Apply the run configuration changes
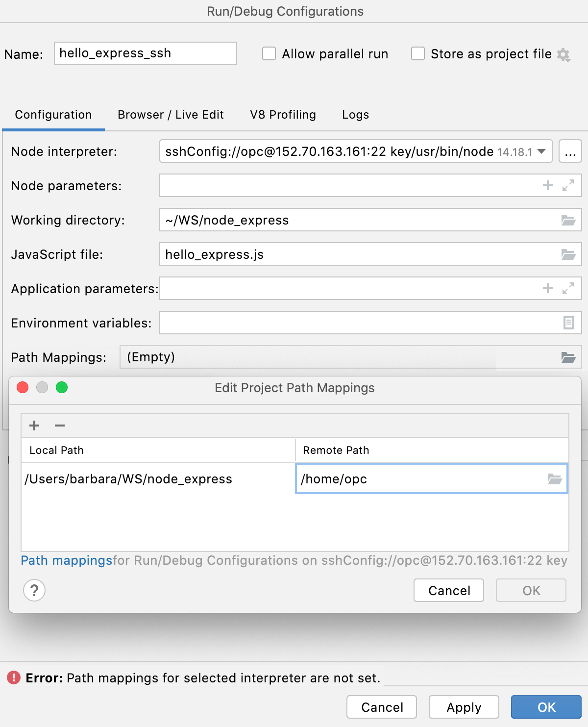 pos(463,707)
